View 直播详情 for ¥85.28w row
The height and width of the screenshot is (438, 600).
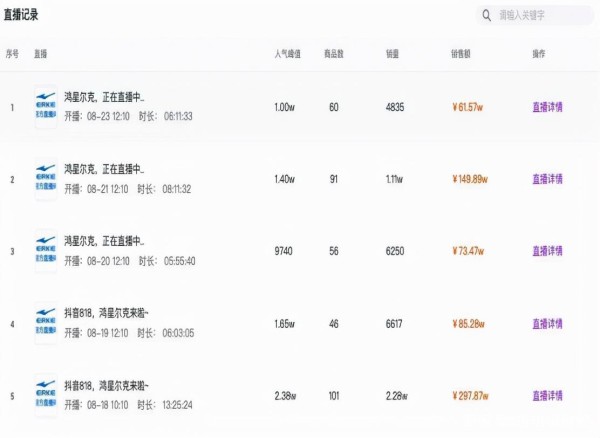[x=548, y=324]
